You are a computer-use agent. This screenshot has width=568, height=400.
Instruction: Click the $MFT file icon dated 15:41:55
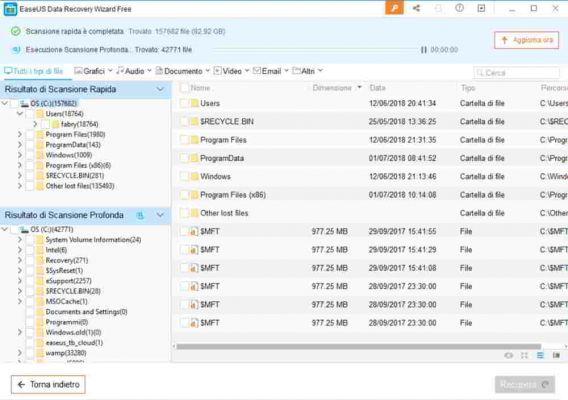(x=194, y=232)
